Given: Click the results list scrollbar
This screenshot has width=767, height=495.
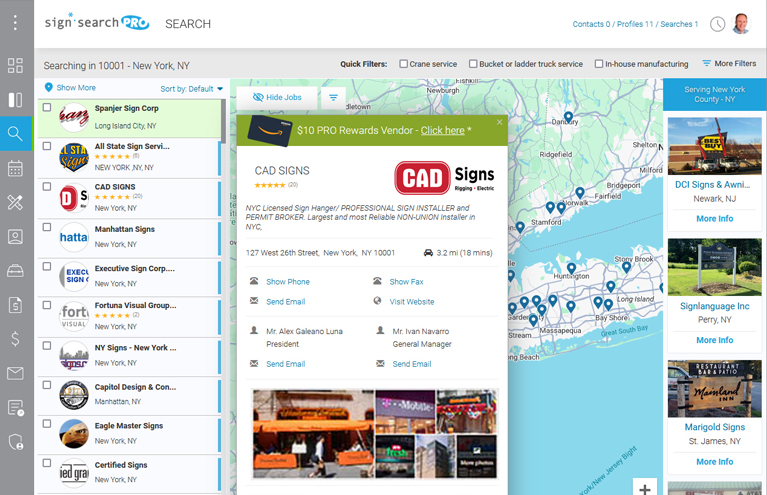Looking at the screenshot, I should [224, 121].
